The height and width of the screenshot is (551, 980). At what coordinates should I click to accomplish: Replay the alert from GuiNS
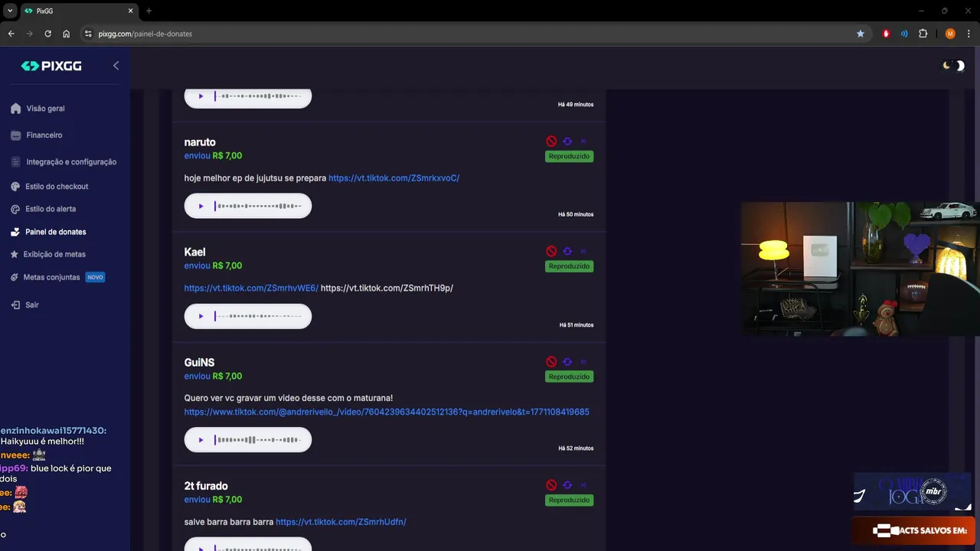pos(567,362)
